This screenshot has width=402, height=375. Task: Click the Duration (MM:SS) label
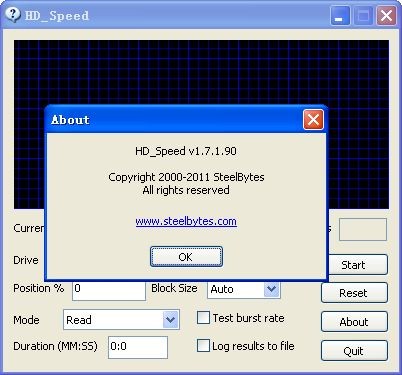(x=55, y=346)
